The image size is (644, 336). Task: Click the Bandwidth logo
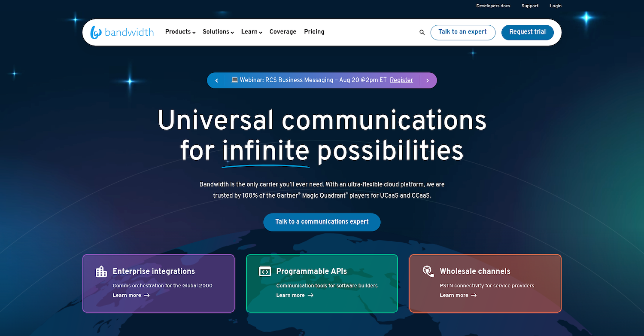(x=122, y=32)
